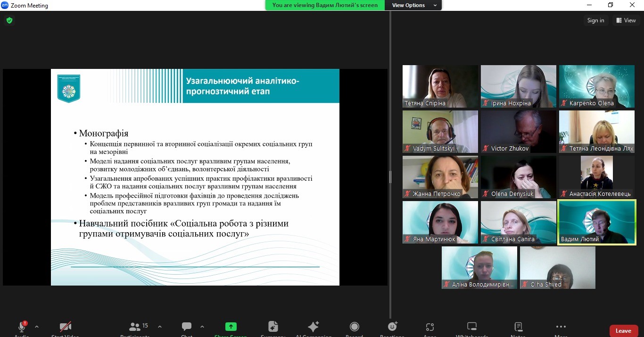Viewport: 644px width, 337px height.
Task: Select Вадим Лютий's highlighted video tile
Action: point(596,222)
